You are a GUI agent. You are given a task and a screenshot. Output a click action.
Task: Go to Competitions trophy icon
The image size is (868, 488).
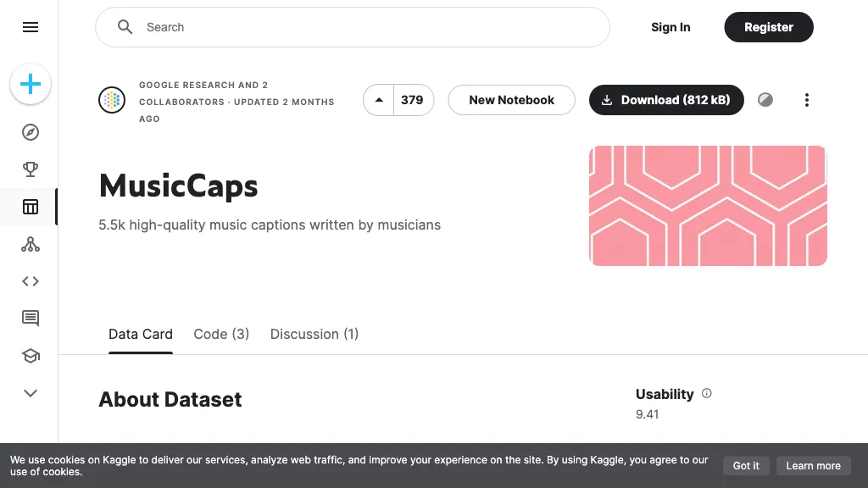[31, 169]
